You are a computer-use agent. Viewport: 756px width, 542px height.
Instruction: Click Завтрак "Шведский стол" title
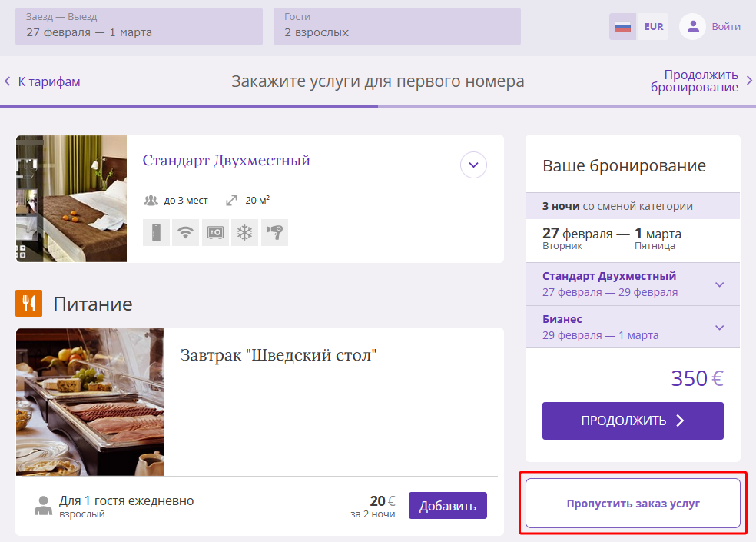[x=278, y=355]
